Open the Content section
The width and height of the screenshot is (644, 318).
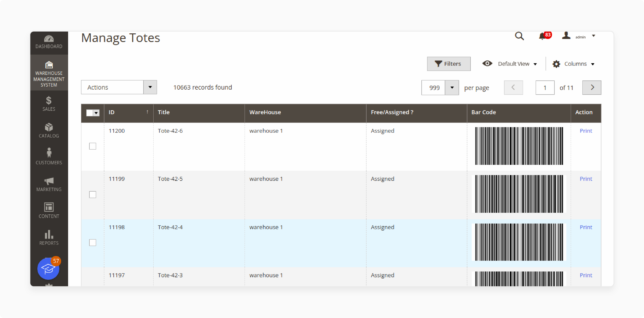click(49, 211)
